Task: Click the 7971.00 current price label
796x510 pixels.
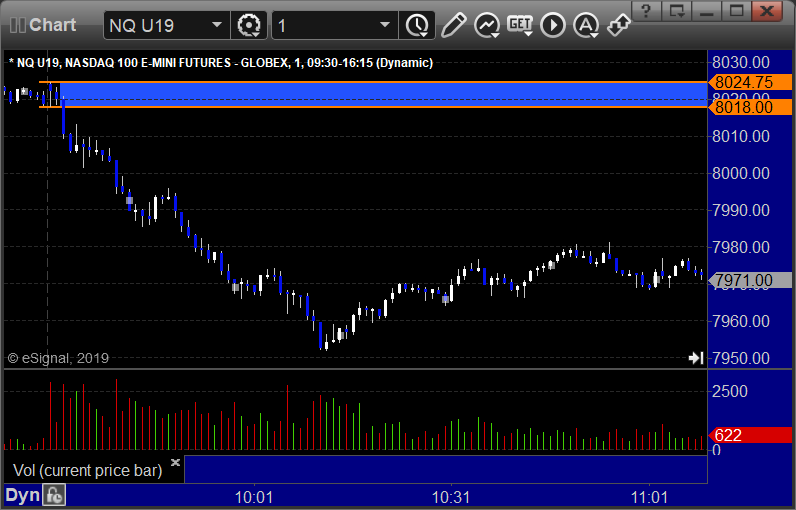Action: pyautogui.click(x=750, y=280)
